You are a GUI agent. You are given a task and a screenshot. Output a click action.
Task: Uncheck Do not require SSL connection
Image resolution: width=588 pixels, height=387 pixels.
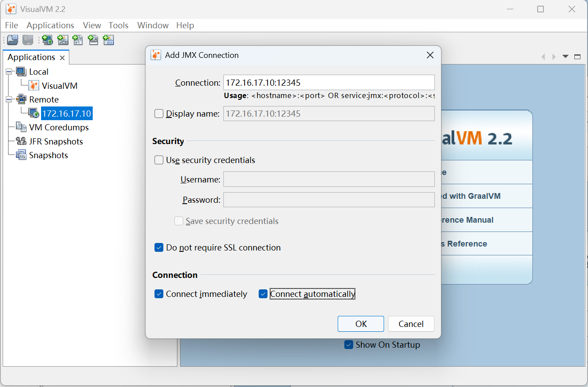[x=159, y=247]
